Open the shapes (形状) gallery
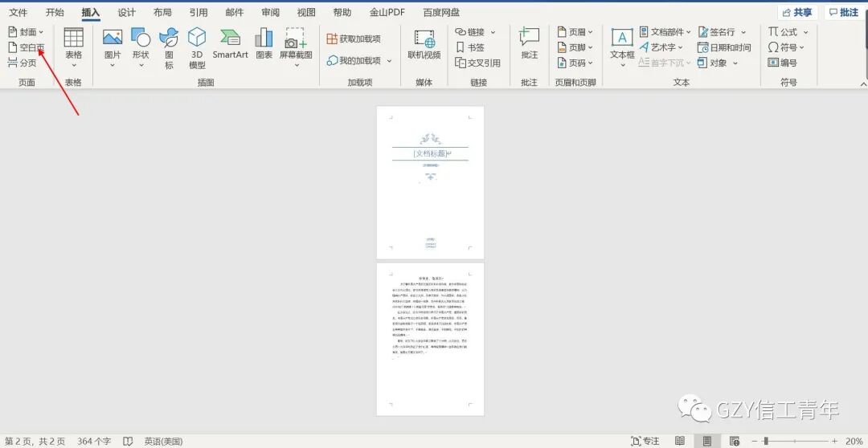Image resolution: width=868 pixels, height=448 pixels. 141,49
